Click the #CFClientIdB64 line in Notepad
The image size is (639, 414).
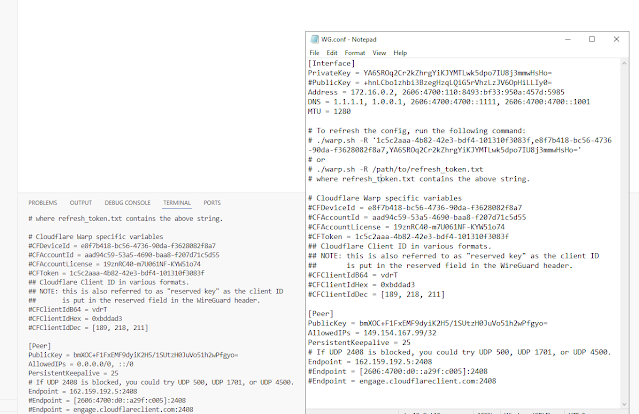pos(353,275)
